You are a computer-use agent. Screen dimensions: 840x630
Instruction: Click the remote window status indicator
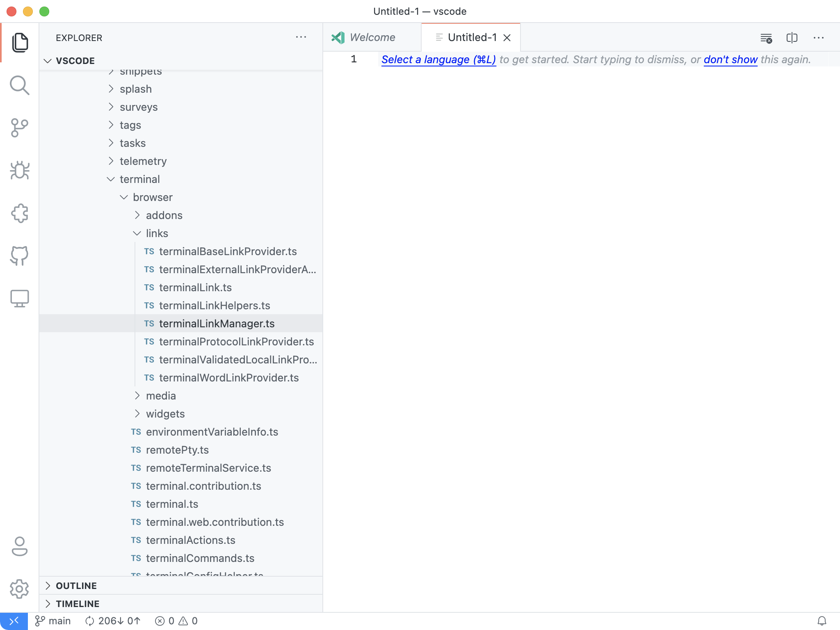(x=14, y=621)
